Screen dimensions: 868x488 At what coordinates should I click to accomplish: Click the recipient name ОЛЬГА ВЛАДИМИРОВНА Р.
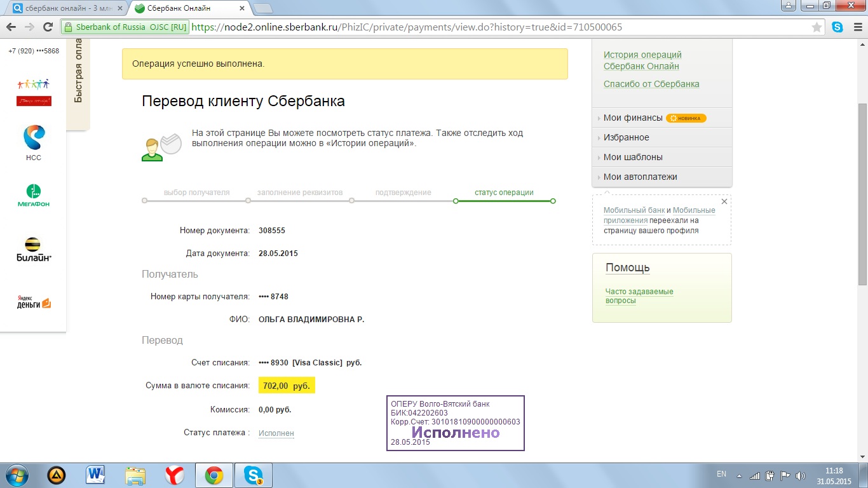pyautogui.click(x=311, y=320)
